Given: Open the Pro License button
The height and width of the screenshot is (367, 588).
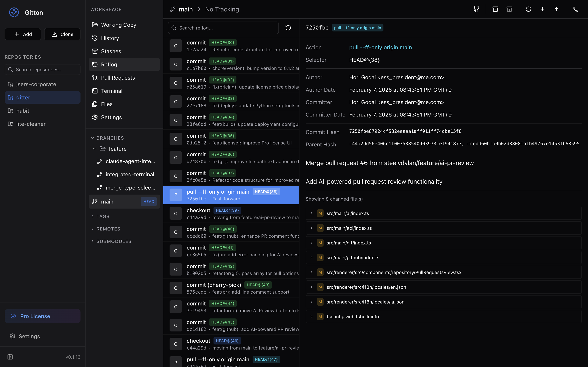Looking at the screenshot, I should pos(43,316).
